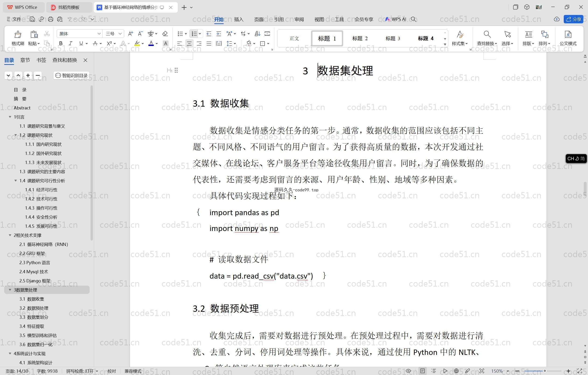588x375 pixels.
Task: Clear formatting with the eraser icon
Action: (165, 34)
